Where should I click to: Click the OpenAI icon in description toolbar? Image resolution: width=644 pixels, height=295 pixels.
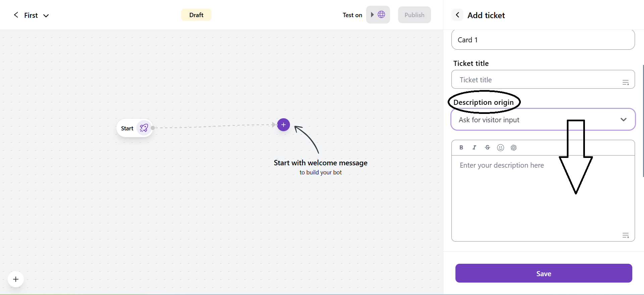click(x=513, y=147)
